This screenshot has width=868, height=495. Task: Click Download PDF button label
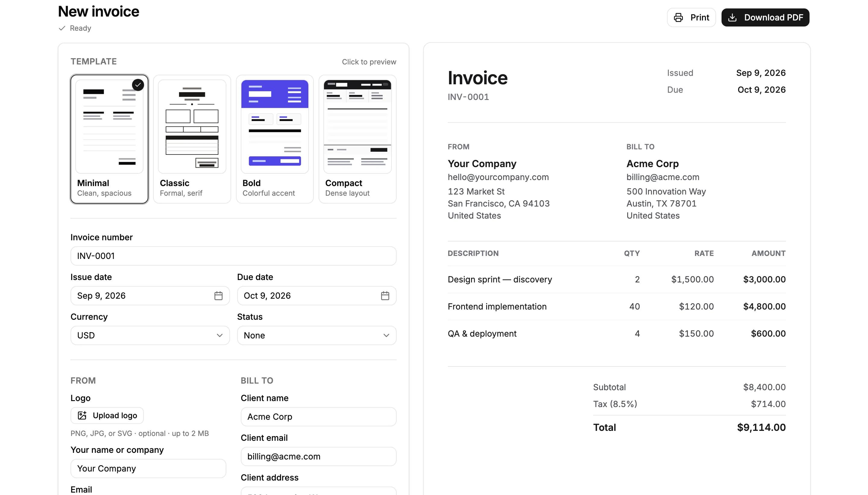(773, 17)
